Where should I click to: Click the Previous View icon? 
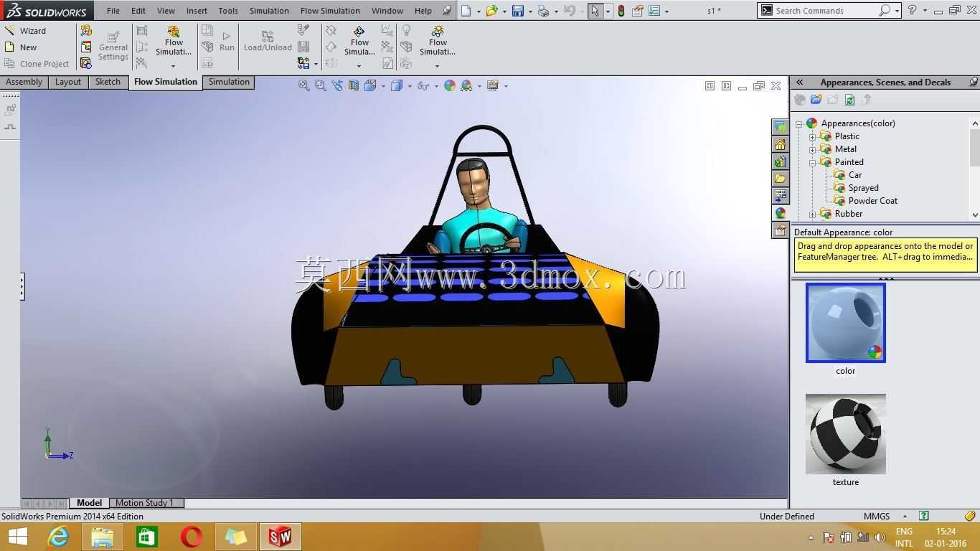(x=337, y=85)
